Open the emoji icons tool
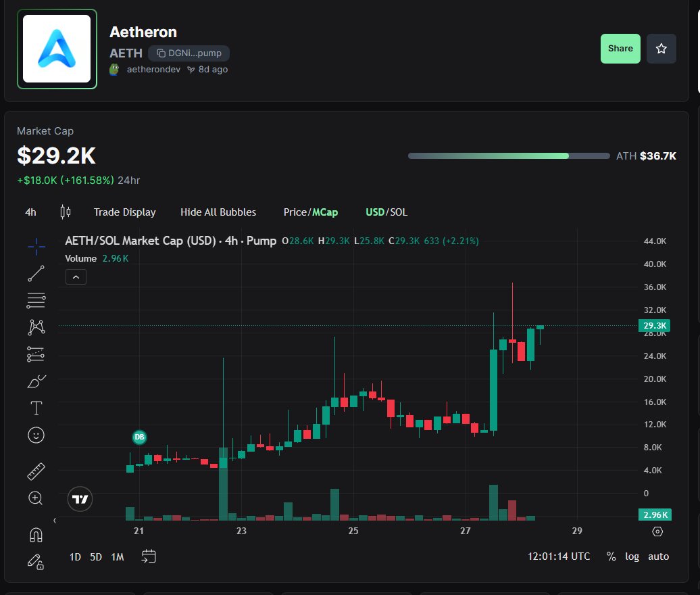The image size is (700, 595). (x=36, y=435)
